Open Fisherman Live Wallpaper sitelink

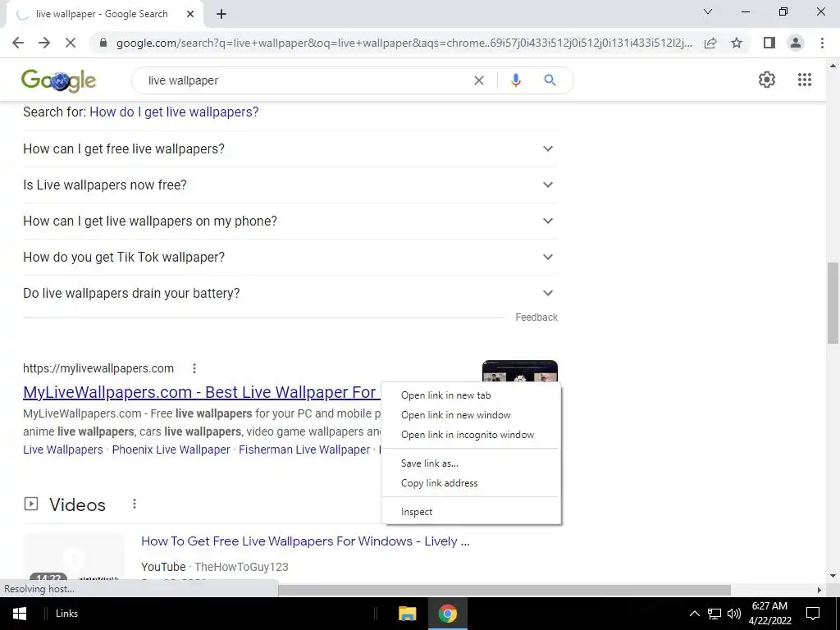[x=304, y=450]
